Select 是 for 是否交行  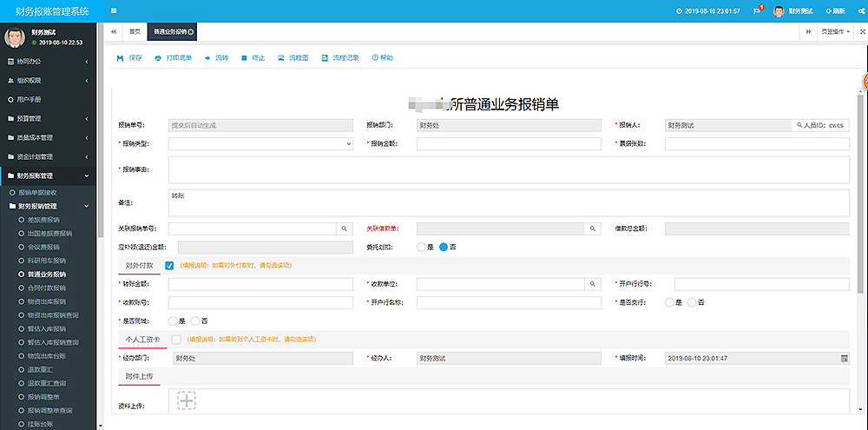pyautogui.click(x=669, y=302)
